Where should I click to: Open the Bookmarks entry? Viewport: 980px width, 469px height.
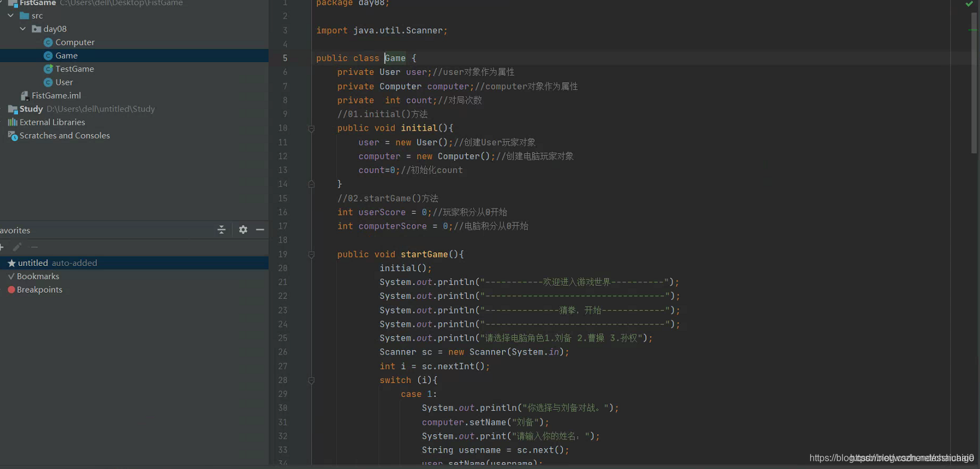click(x=38, y=276)
